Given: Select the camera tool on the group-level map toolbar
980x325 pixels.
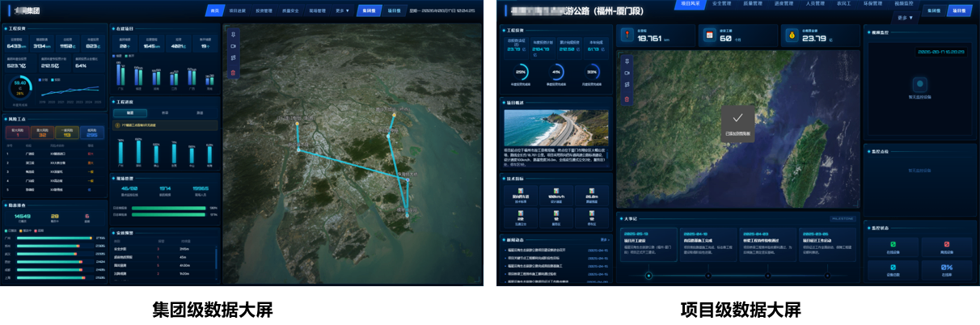Looking at the screenshot, I should pyautogui.click(x=233, y=47).
